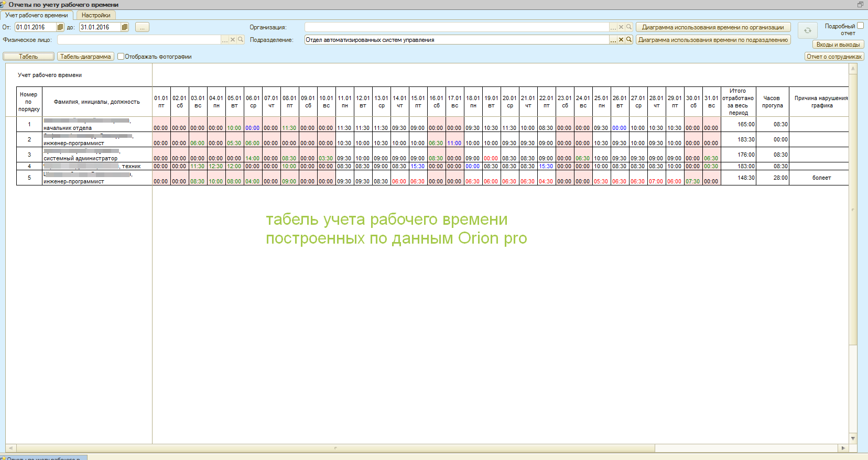Click the vertical scrollbar thumb
The width and height of the screenshot is (868, 460).
coord(853,210)
